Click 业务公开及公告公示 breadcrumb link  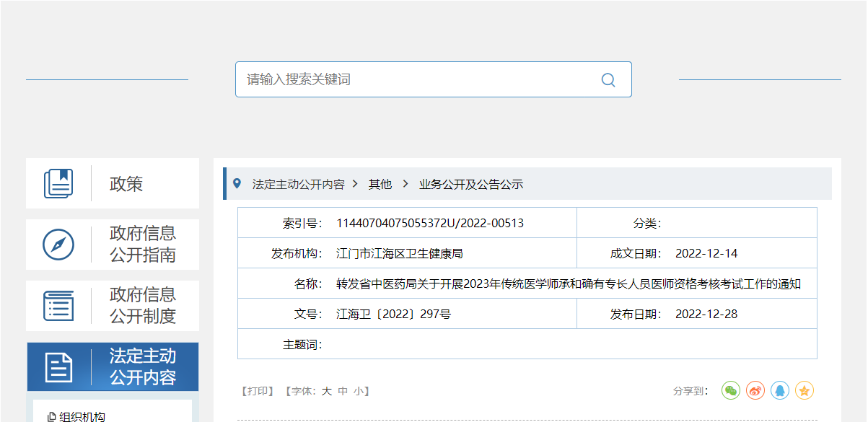pos(471,185)
